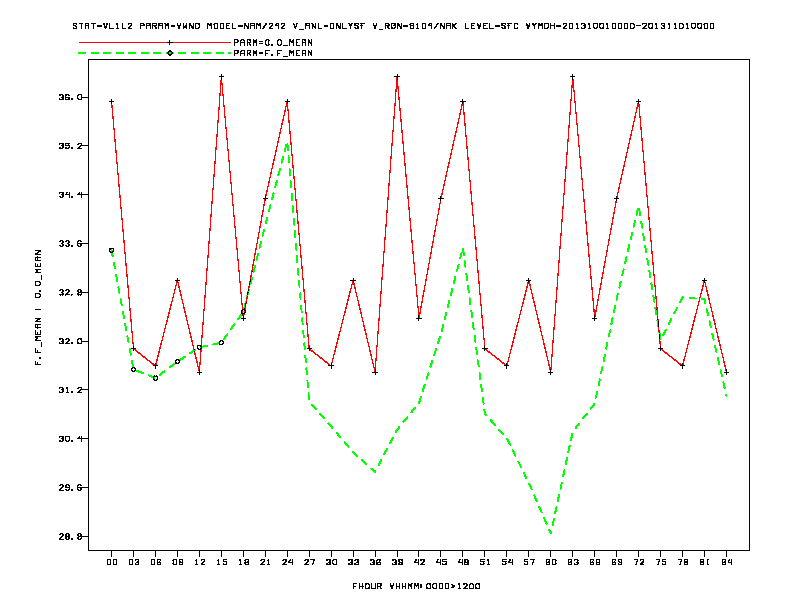Click the 84 forecast hour tick label

point(727,562)
